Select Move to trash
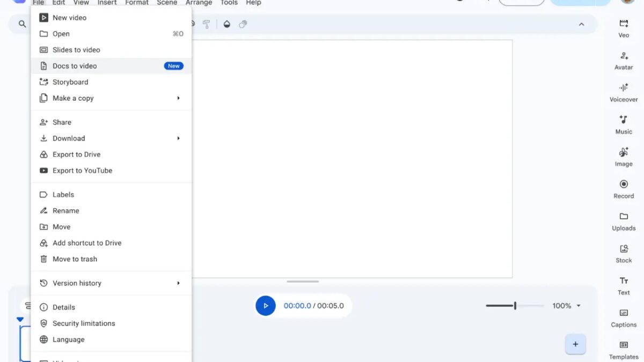 (x=111, y=259)
